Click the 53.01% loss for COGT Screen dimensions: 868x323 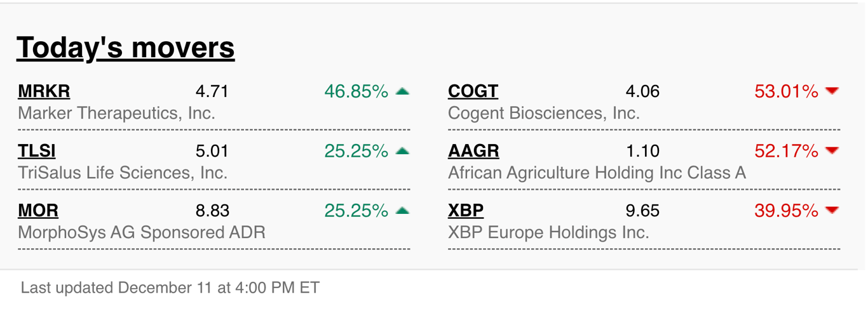click(787, 91)
